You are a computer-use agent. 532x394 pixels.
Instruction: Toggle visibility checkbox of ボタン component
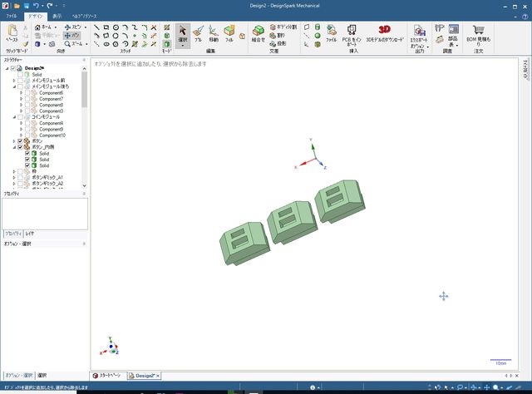pyautogui.click(x=20, y=140)
